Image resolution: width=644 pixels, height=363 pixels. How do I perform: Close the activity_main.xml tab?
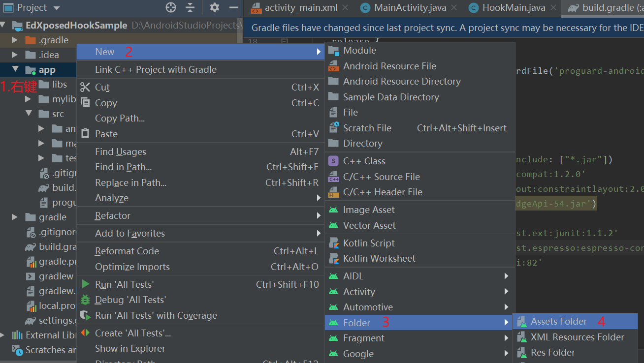(x=345, y=7)
